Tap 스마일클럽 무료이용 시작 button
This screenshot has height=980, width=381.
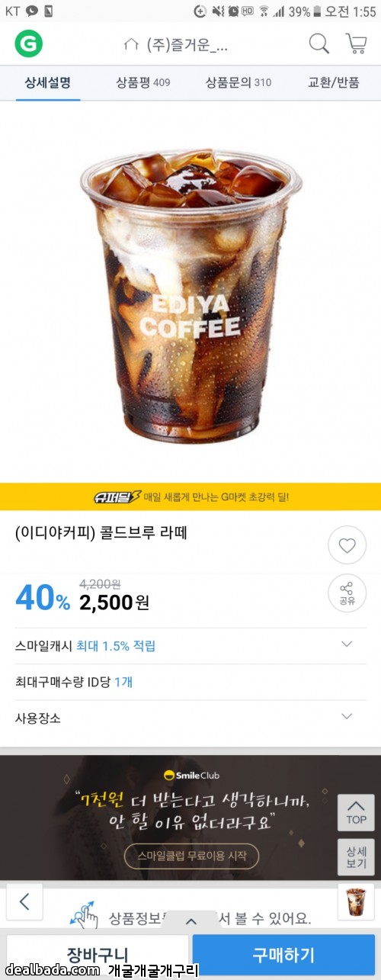191,856
